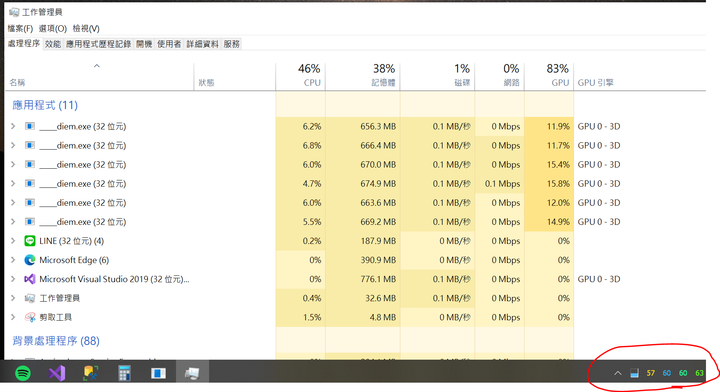This screenshot has height=392, width=720.
Task: Select the 處理程序 tab
Action: [24, 44]
